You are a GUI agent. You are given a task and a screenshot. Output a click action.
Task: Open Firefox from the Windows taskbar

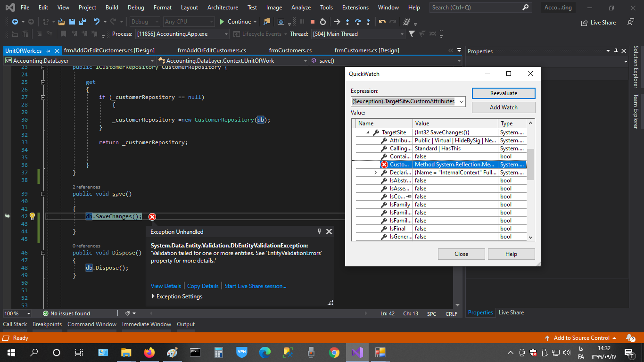(149, 353)
